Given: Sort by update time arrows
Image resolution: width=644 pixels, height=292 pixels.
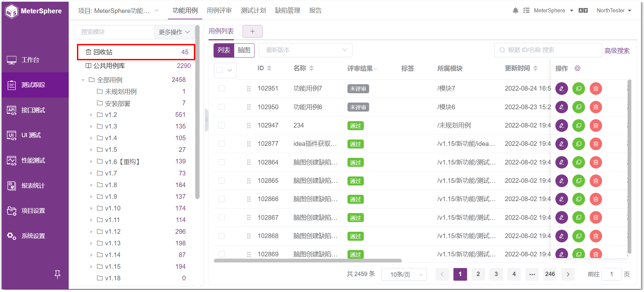Looking at the screenshot, I should pos(535,68).
